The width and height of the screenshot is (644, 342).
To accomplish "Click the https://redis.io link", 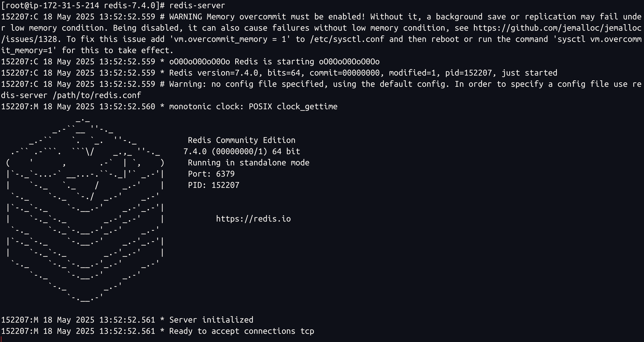I will point(253,219).
